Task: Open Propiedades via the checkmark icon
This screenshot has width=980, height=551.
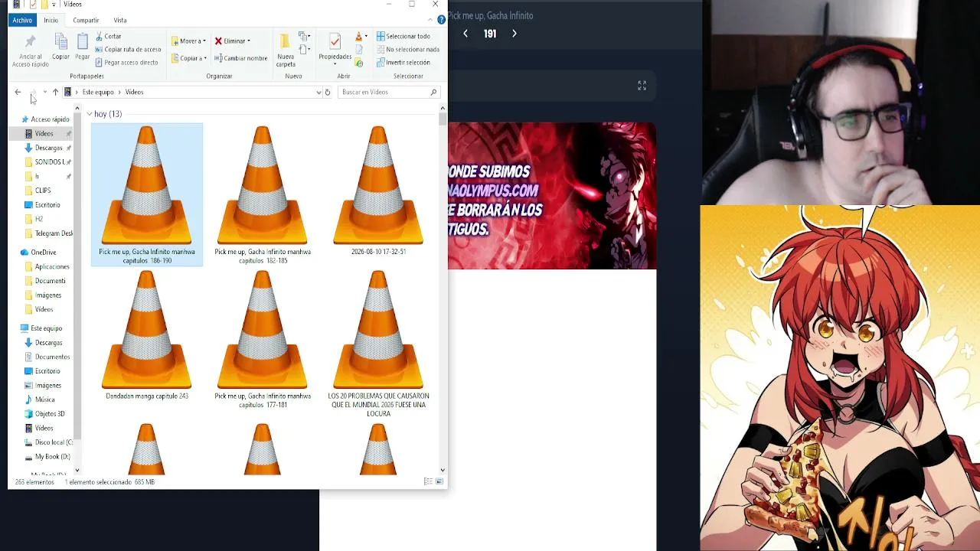Action: 335,42
